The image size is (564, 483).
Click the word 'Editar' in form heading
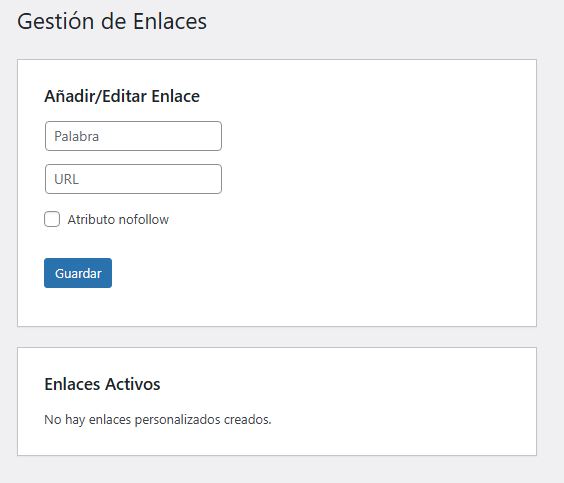124,96
